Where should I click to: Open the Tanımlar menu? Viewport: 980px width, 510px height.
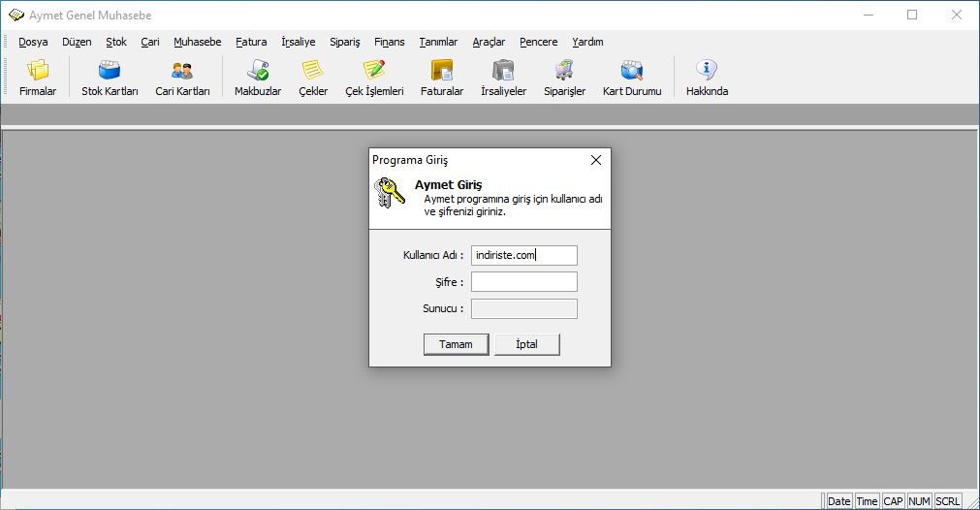438,42
